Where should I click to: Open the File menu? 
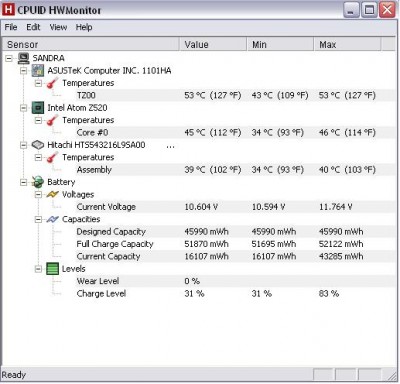pyautogui.click(x=11, y=27)
